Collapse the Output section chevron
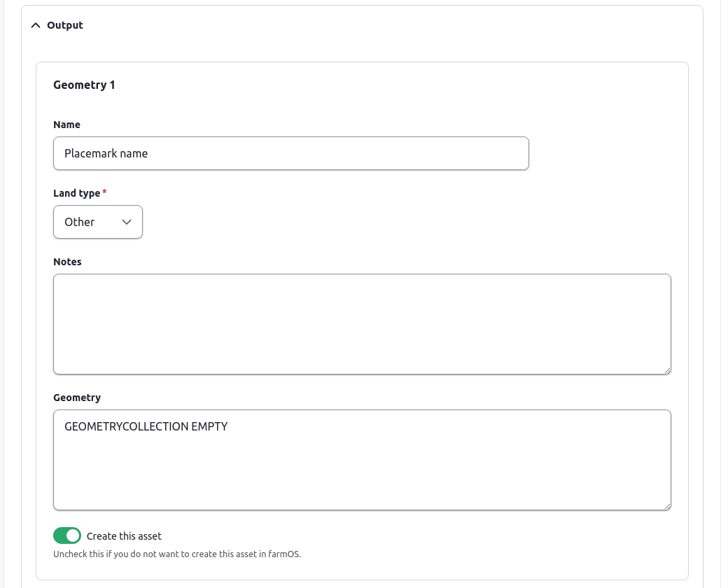Image resolution: width=721 pixels, height=588 pixels. coord(36,25)
